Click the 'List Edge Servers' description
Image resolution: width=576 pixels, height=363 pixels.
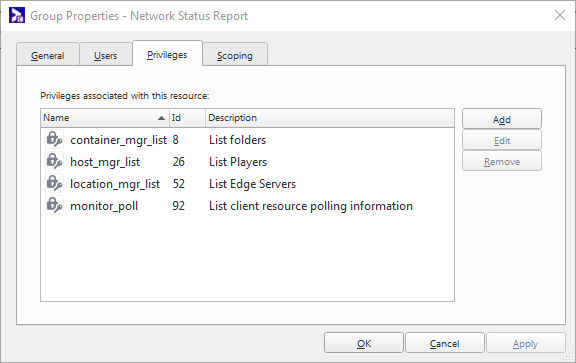(252, 184)
